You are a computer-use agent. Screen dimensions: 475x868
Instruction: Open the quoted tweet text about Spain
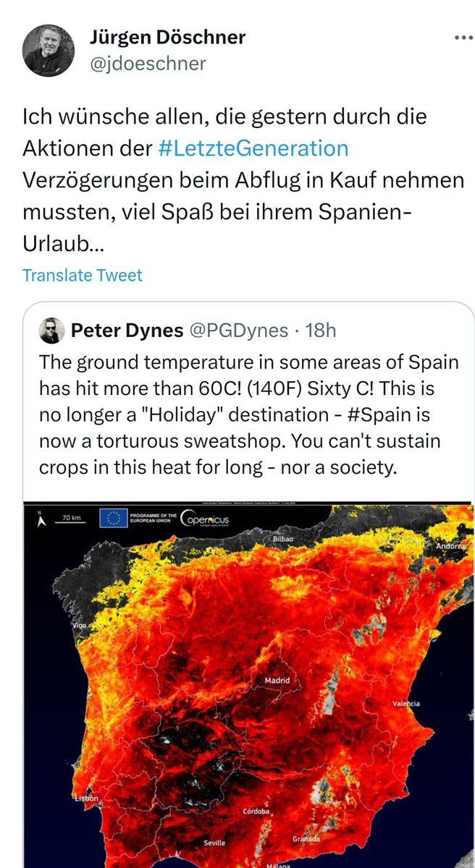click(249, 414)
